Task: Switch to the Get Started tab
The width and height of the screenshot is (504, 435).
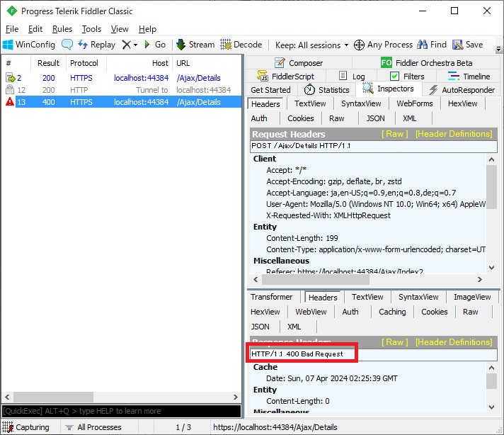Action: pos(270,90)
